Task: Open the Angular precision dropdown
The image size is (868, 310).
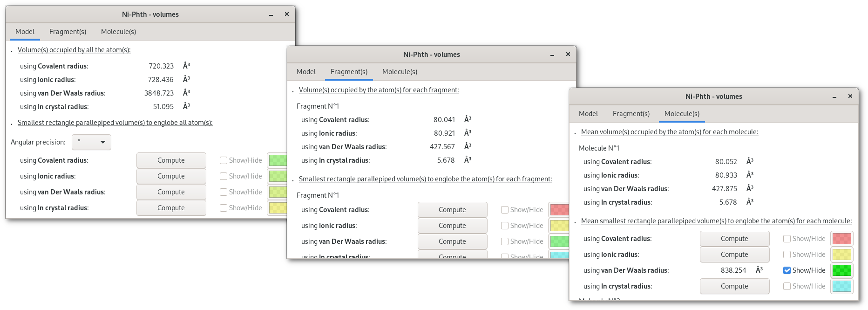Action: click(x=92, y=142)
